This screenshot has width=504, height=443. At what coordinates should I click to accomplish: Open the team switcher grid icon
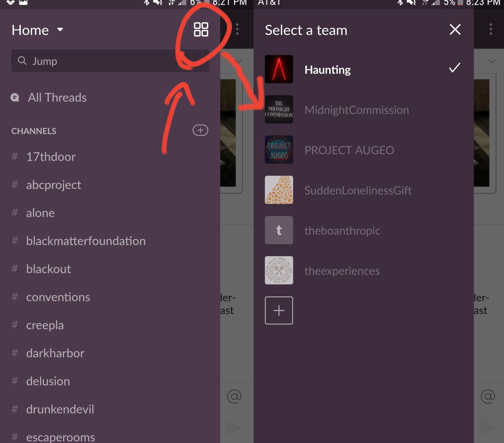[x=201, y=30]
